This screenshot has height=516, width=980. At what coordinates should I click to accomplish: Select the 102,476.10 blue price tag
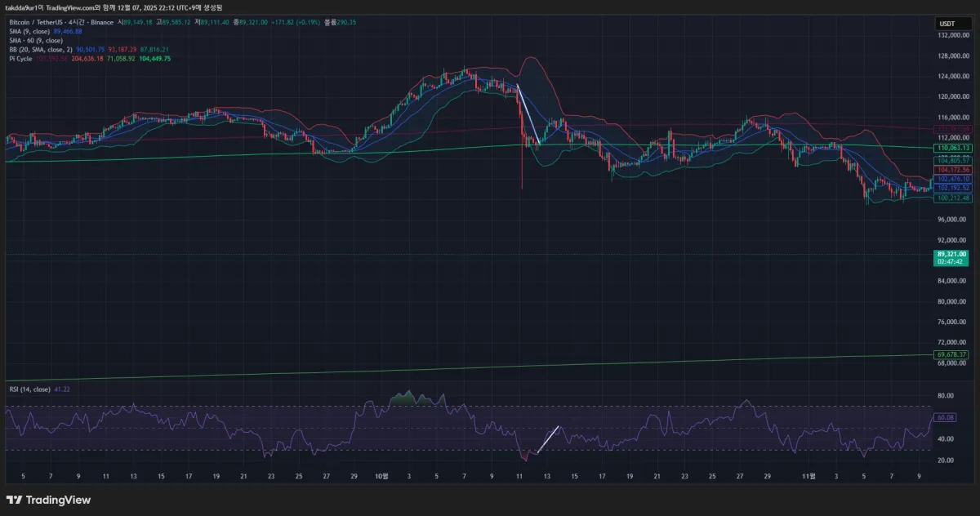(x=953, y=179)
